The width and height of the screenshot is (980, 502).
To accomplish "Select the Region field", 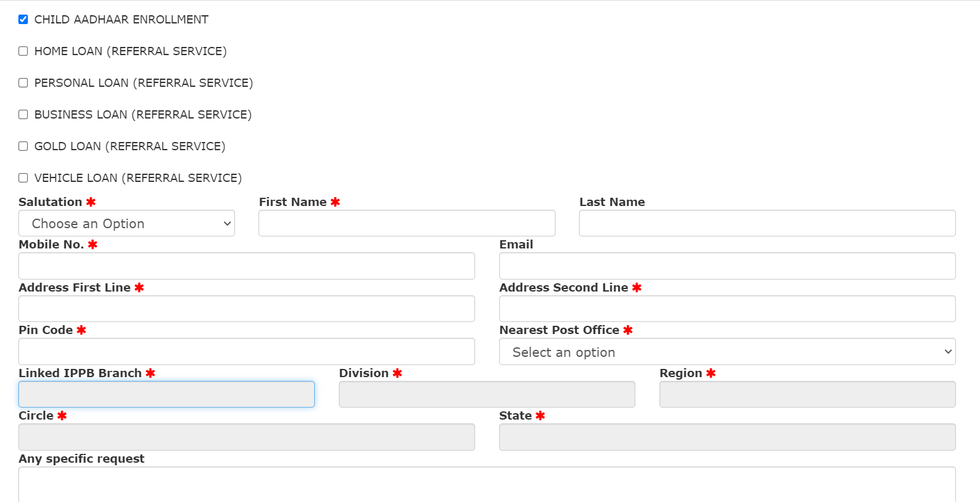I will 807,394.
